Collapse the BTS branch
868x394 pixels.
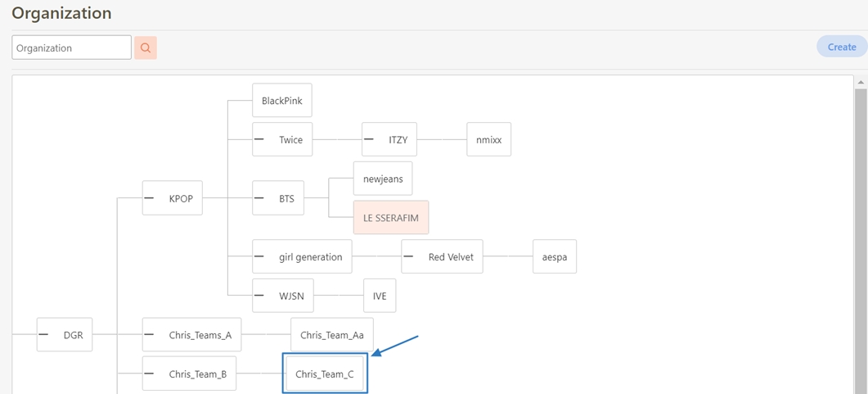pyautogui.click(x=259, y=197)
